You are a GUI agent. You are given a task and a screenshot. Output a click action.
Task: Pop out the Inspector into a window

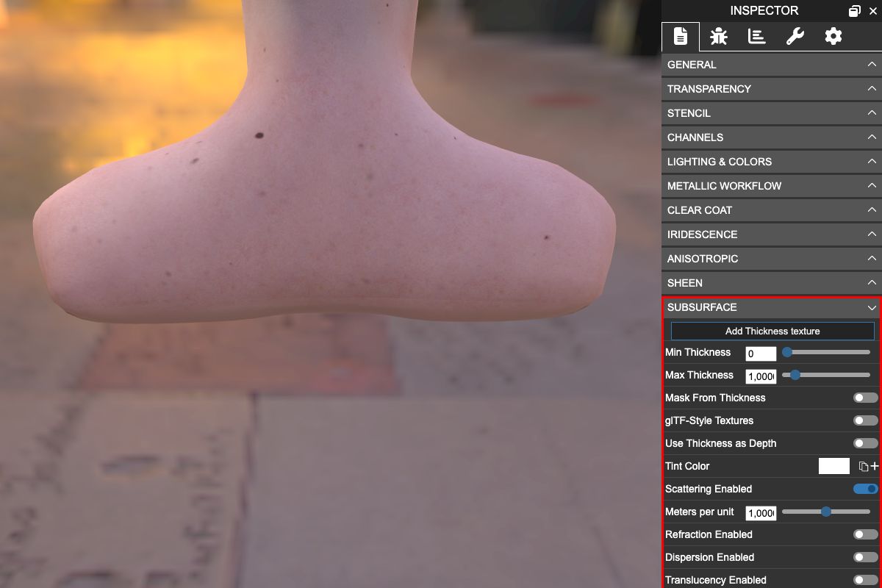pyautogui.click(x=854, y=11)
